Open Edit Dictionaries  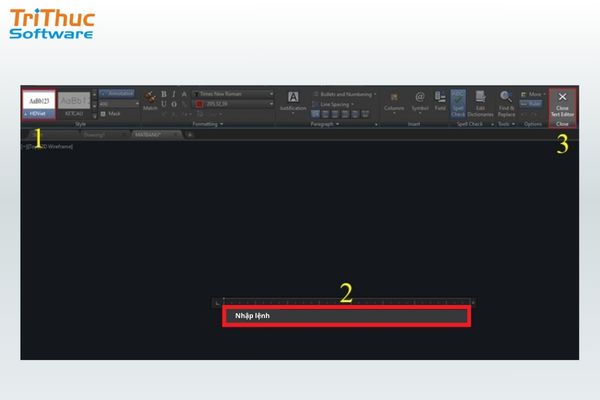[x=480, y=104]
